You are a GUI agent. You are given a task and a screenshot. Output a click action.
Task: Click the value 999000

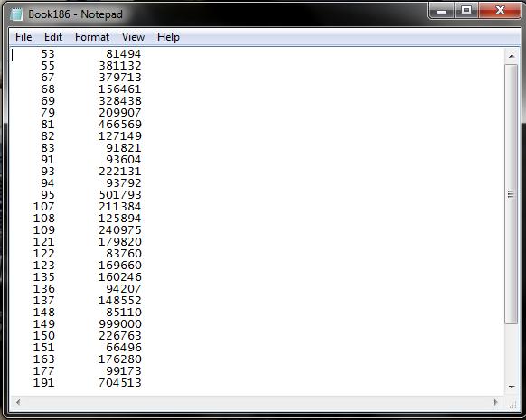tap(120, 323)
